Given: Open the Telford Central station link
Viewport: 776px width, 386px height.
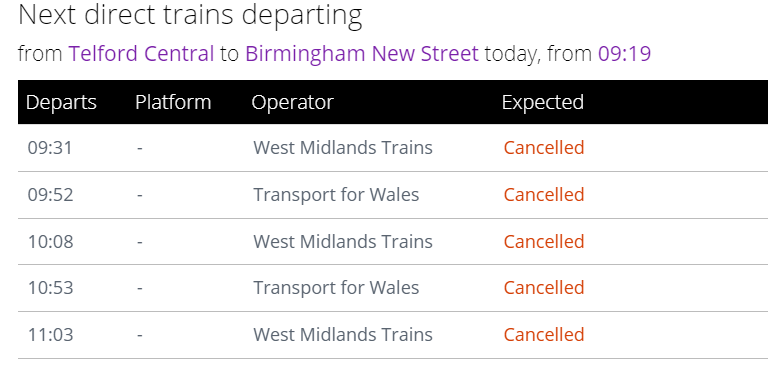Looking at the screenshot, I should (141, 53).
